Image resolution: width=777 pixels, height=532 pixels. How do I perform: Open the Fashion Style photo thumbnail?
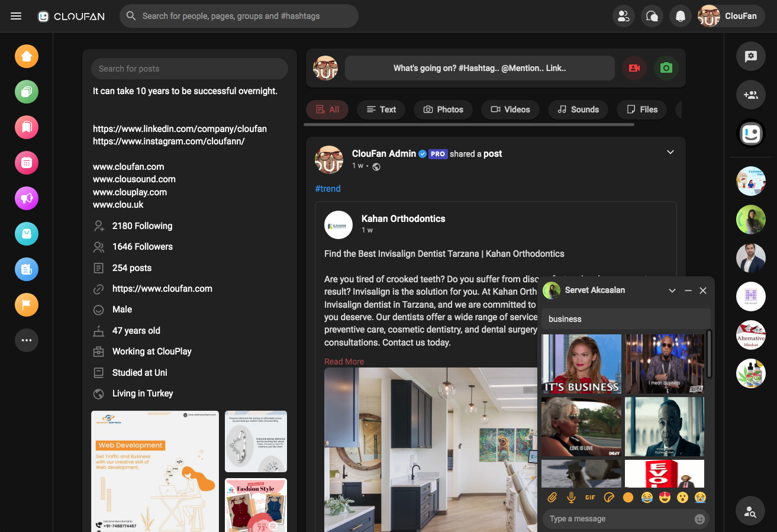[256, 505]
